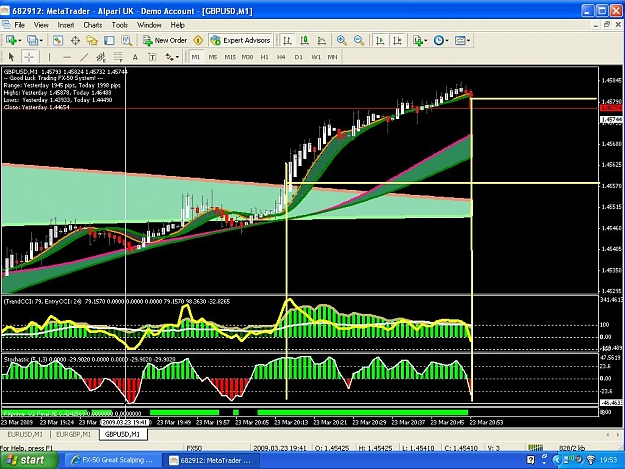
Task: Toggle the Navigator folder-star icon
Action: pos(92,40)
